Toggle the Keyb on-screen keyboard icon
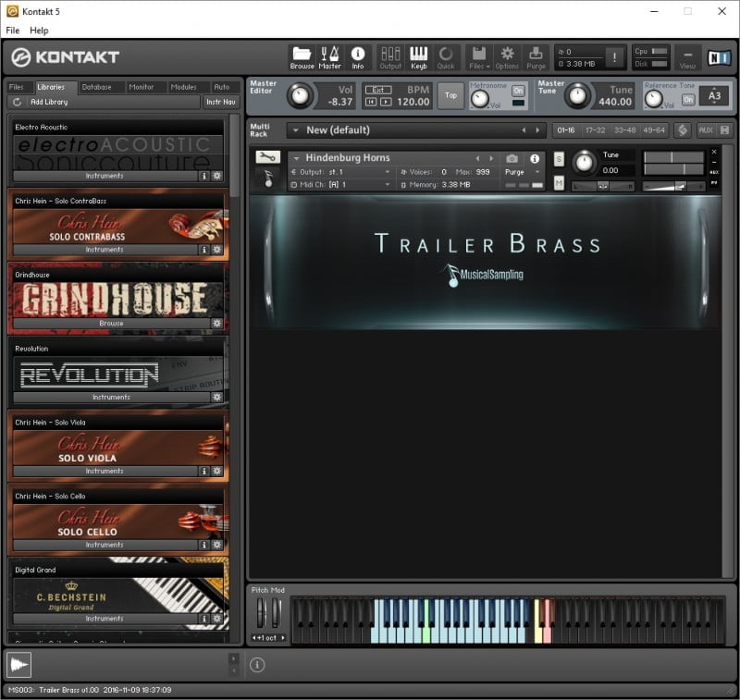Screen dimensions: 740x700 click(418, 57)
